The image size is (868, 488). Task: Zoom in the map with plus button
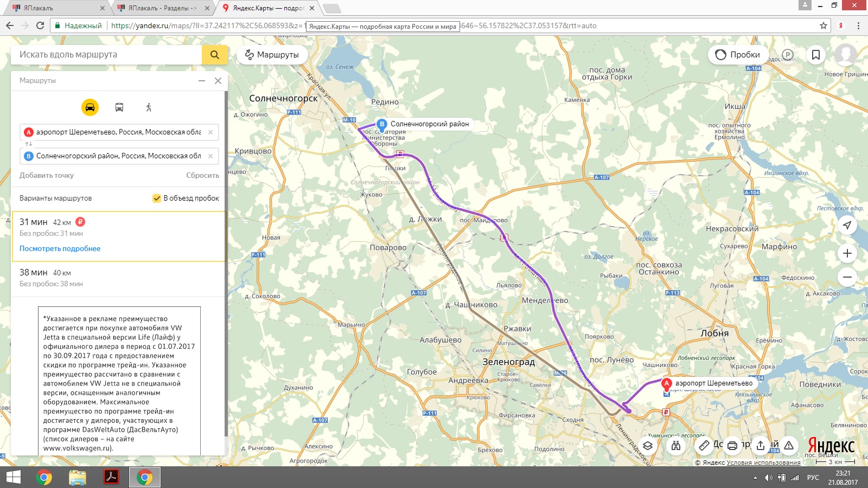coord(847,253)
